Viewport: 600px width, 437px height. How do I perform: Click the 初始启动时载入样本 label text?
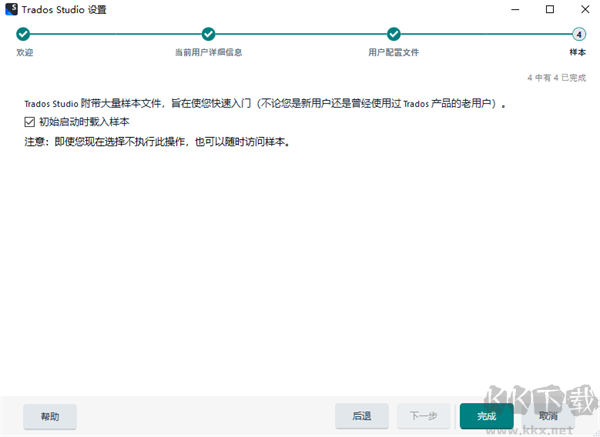coord(80,122)
